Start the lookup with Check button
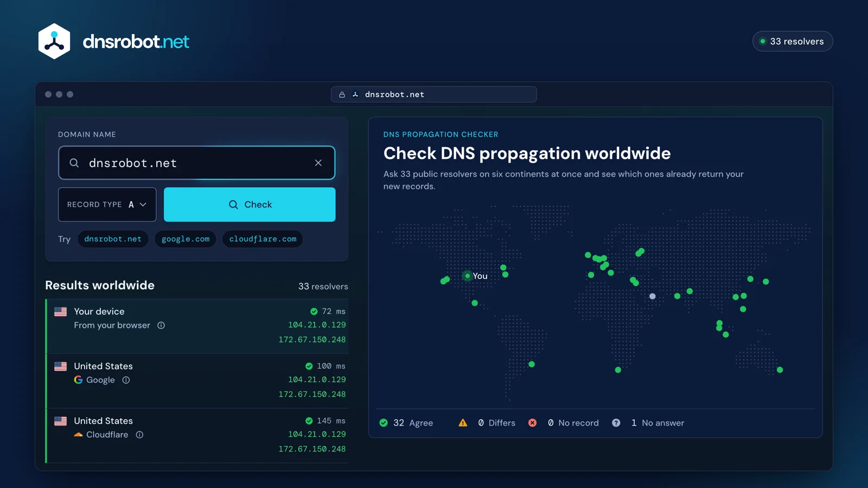The image size is (868, 488). 250,204
